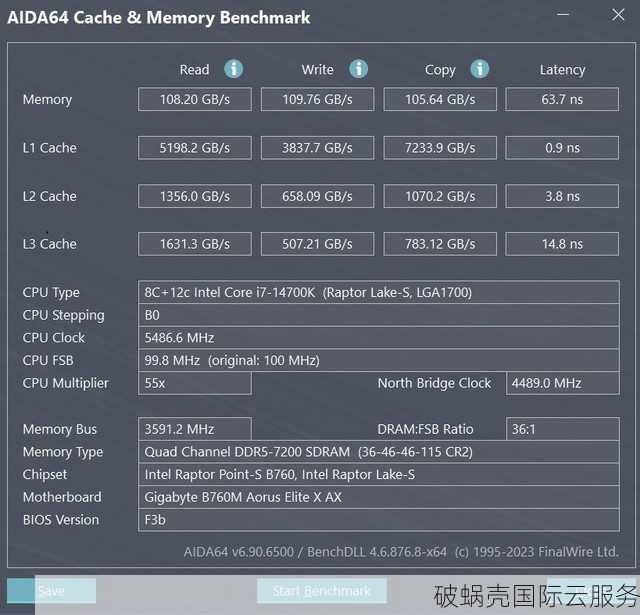
Task: Click the CPU Clock value 5486.6 MHz
Action: [x=379, y=337]
